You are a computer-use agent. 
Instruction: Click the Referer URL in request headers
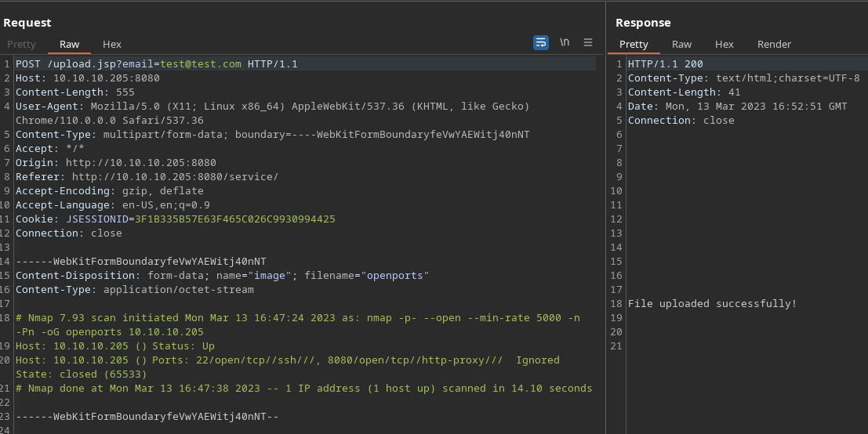(x=175, y=177)
